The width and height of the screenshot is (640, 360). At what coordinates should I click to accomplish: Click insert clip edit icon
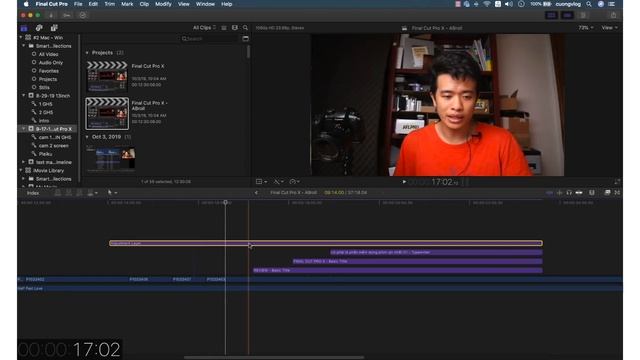tap(69, 193)
